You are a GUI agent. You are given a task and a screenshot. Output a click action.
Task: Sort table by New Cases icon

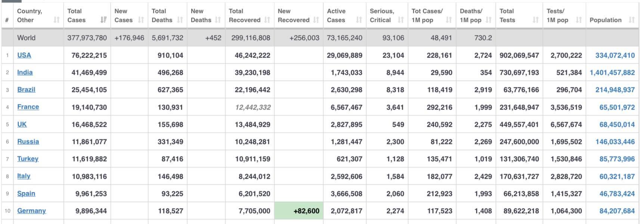[x=141, y=20]
